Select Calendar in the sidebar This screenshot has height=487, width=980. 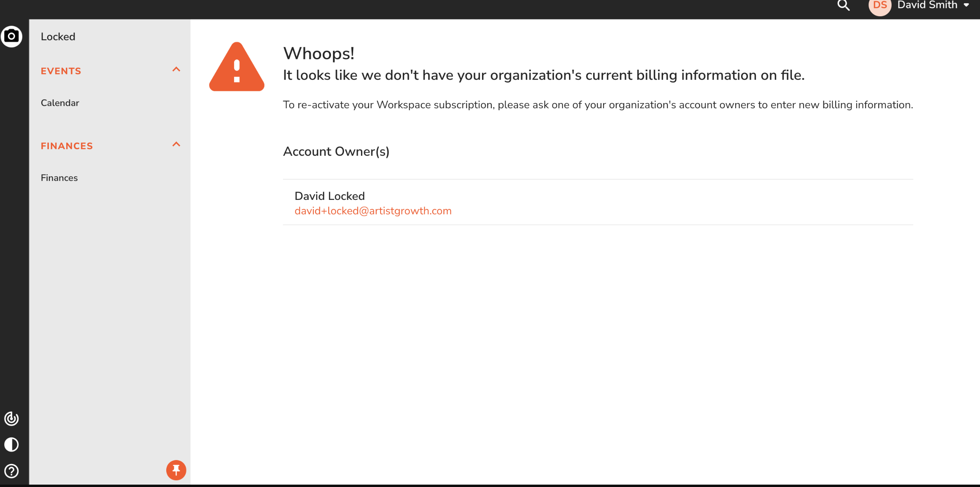coord(60,103)
